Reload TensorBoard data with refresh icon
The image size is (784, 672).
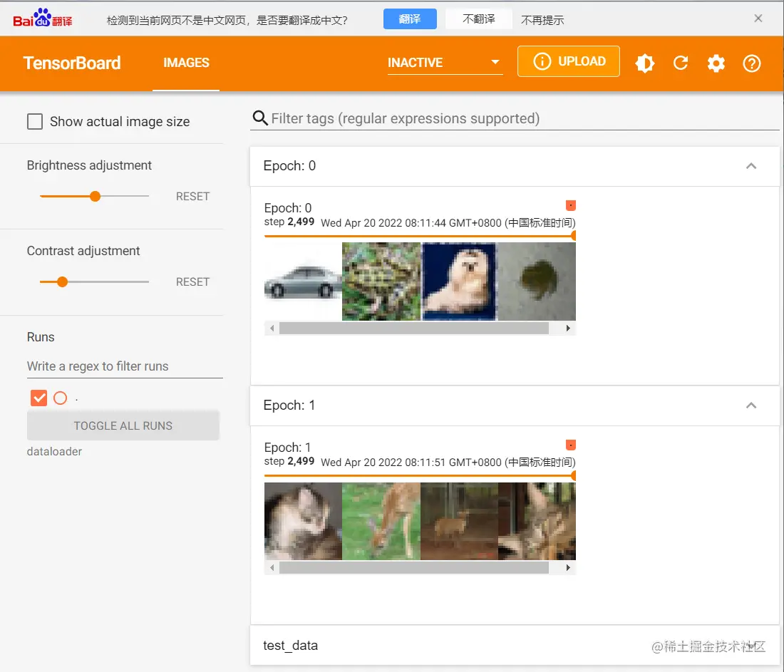pos(681,63)
